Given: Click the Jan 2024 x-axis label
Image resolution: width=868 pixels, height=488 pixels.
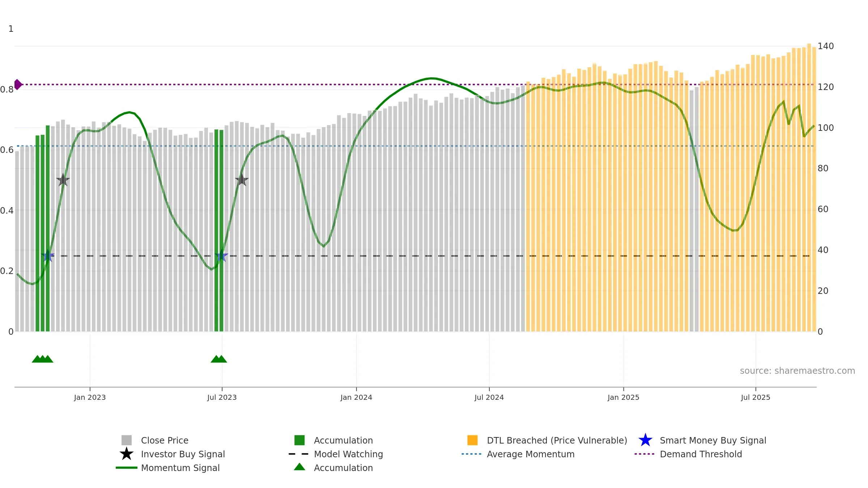Looking at the screenshot, I should point(356,397).
